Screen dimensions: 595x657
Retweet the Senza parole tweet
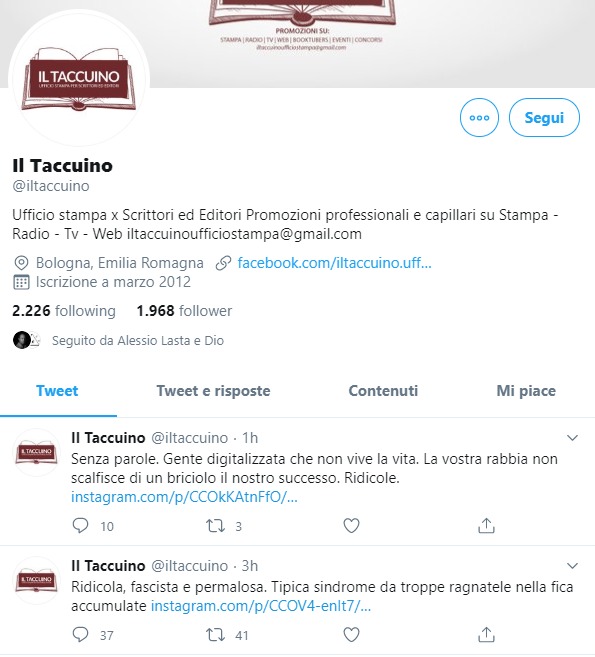[x=215, y=525]
